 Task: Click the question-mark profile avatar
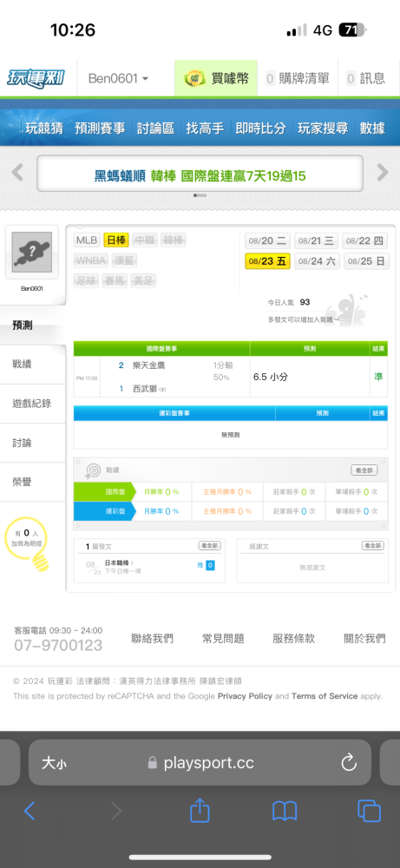coord(31,253)
